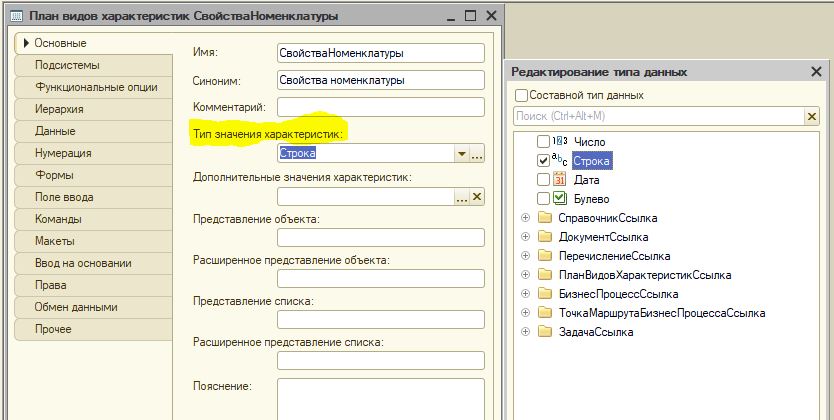Viewport: 834px width, 420px height.
Task: Click the Число type icon
Action: point(560,142)
